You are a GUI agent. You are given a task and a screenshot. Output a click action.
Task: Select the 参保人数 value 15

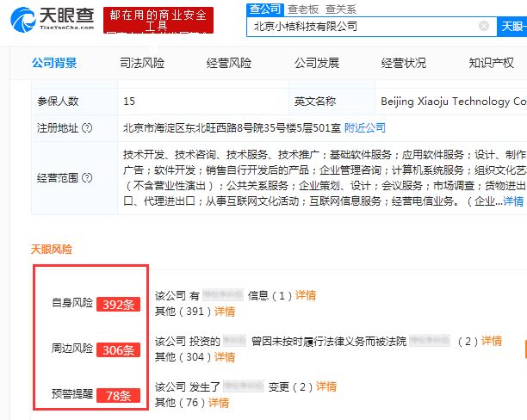(129, 102)
